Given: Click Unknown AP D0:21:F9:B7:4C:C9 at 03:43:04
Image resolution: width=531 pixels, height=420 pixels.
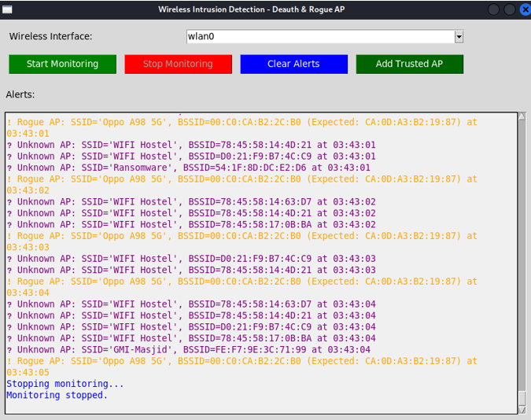Looking at the screenshot, I should (x=191, y=327).
